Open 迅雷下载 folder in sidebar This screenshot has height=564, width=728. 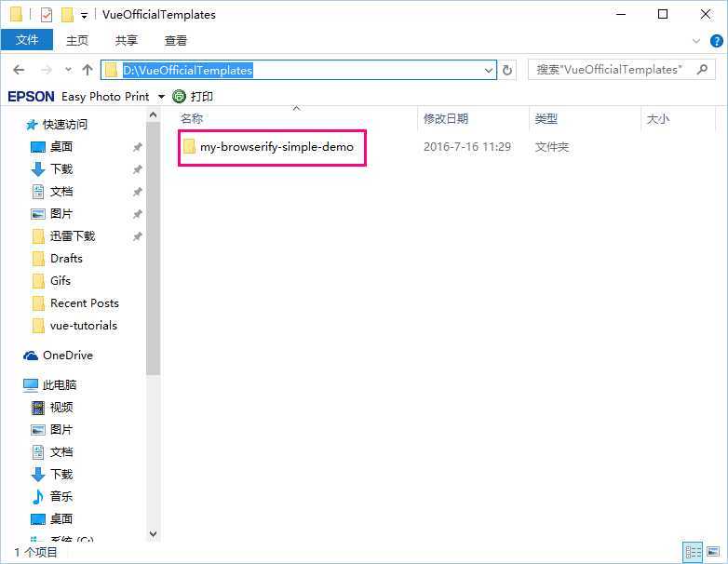coord(63,235)
